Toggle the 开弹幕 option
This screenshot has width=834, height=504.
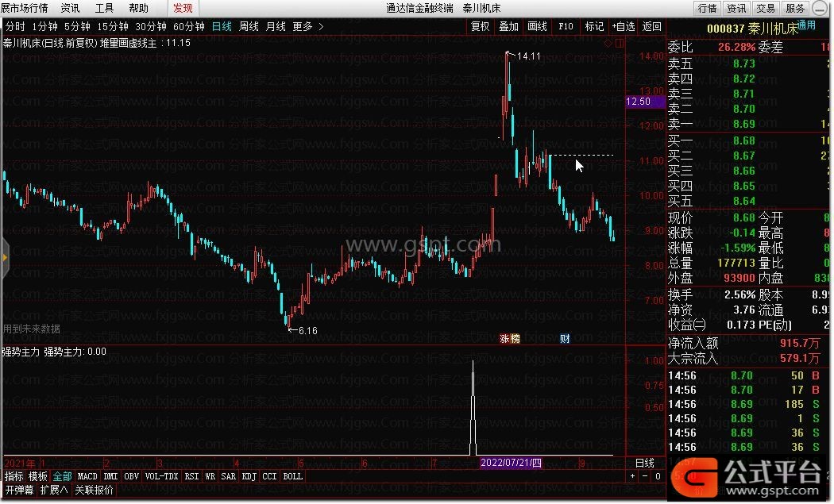point(19,491)
